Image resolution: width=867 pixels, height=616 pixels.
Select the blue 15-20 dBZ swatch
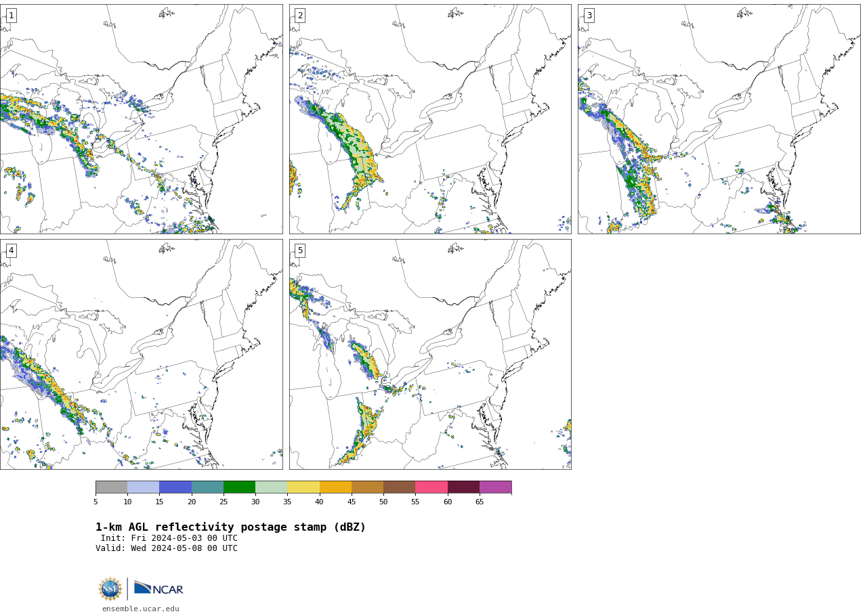pyautogui.click(x=175, y=487)
